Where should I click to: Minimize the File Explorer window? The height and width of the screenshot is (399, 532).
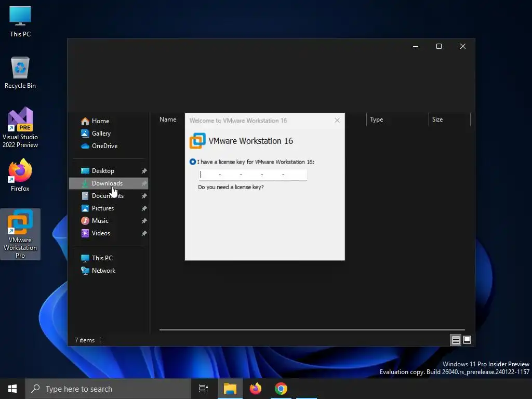[416, 46]
